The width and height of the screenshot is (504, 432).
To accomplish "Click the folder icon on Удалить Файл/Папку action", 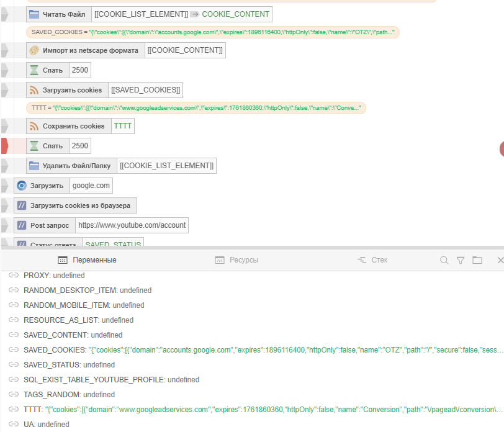I will (x=34, y=166).
